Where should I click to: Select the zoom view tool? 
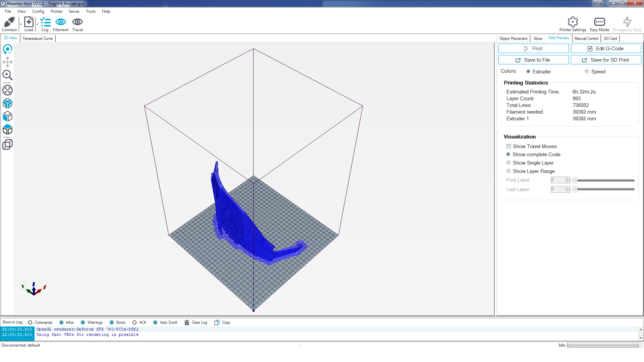pyautogui.click(x=7, y=75)
